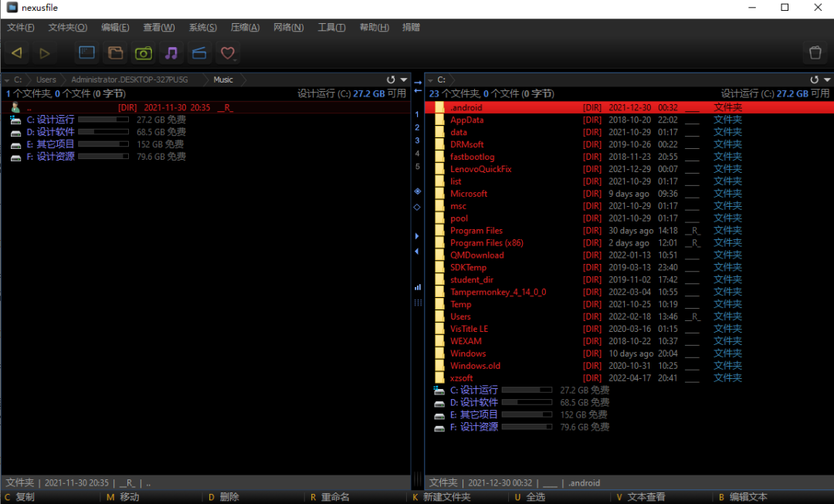
Task: Open the Music note shortcut icon
Action: tap(171, 53)
